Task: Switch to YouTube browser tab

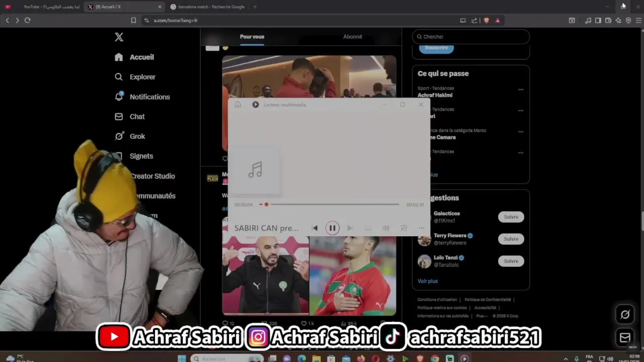Action: point(42,7)
